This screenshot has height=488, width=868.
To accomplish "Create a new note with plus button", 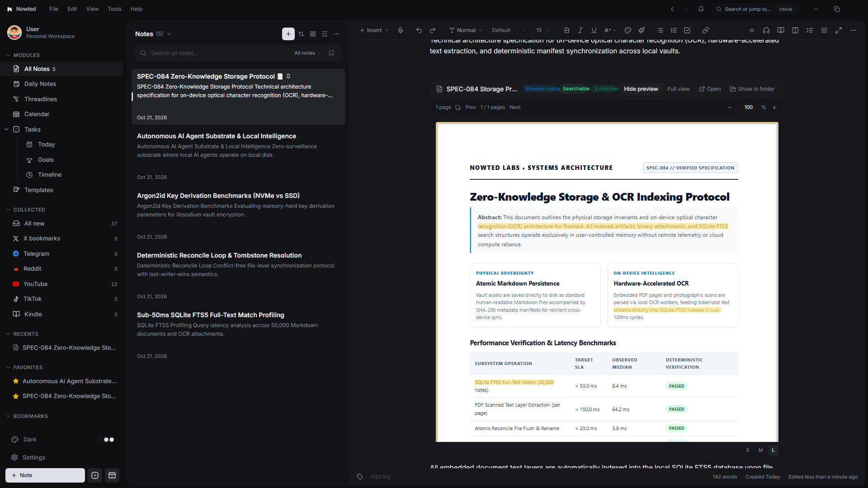I will click(288, 34).
